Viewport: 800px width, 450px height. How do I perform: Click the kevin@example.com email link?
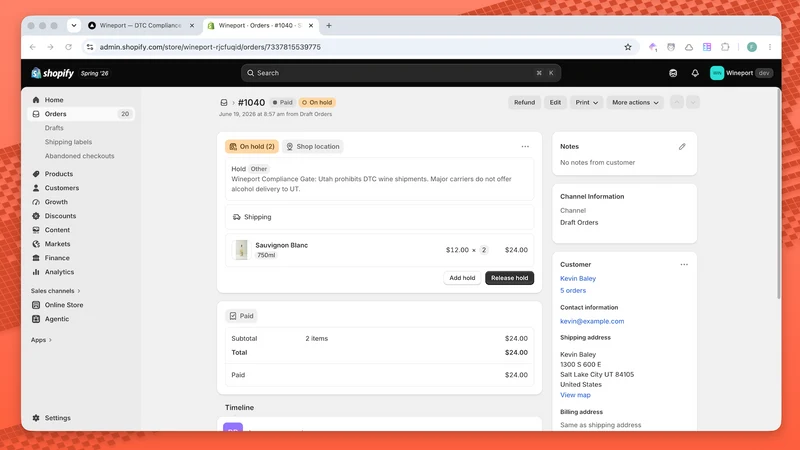click(592, 321)
